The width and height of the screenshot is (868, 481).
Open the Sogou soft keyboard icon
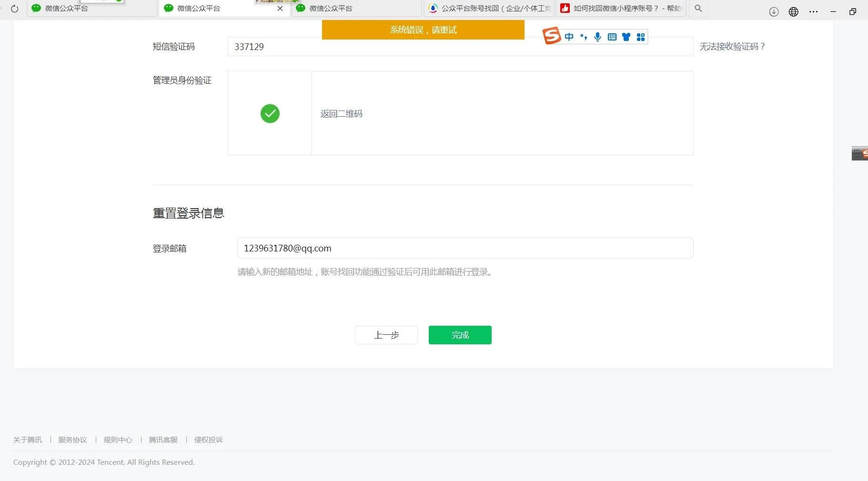coord(612,37)
